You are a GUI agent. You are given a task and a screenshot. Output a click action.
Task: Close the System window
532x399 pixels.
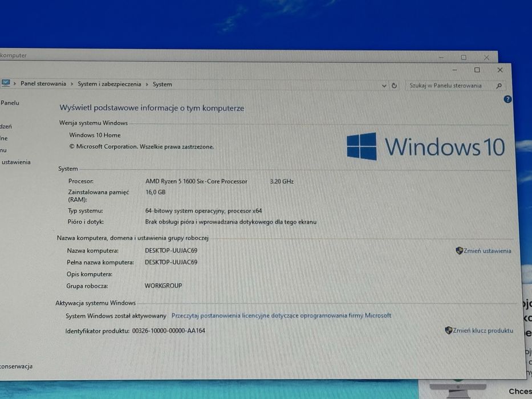click(x=499, y=70)
